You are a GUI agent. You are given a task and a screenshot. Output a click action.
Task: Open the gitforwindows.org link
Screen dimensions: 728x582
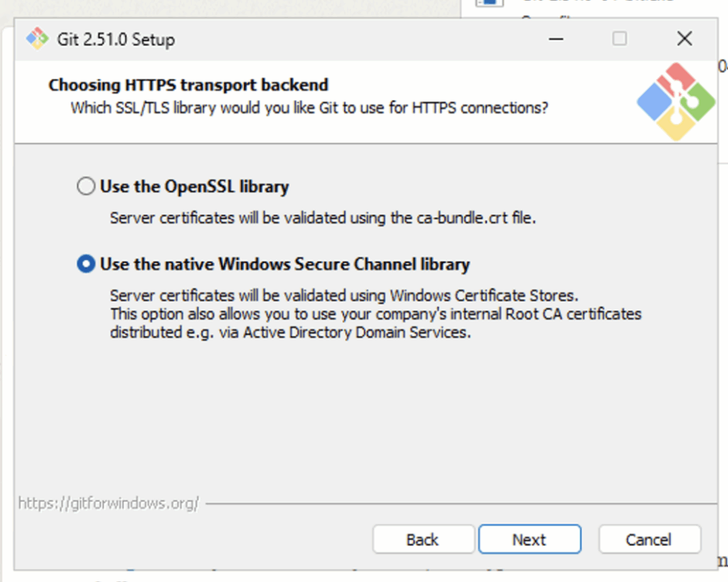click(108, 503)
